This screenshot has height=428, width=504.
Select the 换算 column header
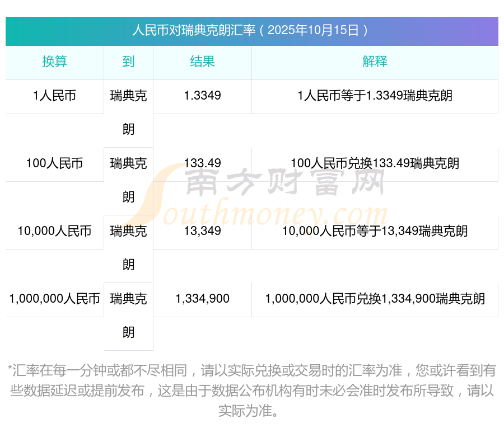click(53, 62)
